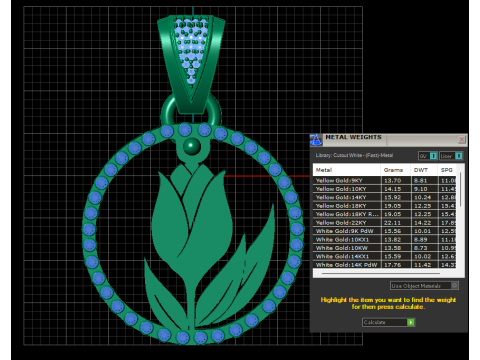Click the metal table horizontal scrollbar

(x=381, y=273)
